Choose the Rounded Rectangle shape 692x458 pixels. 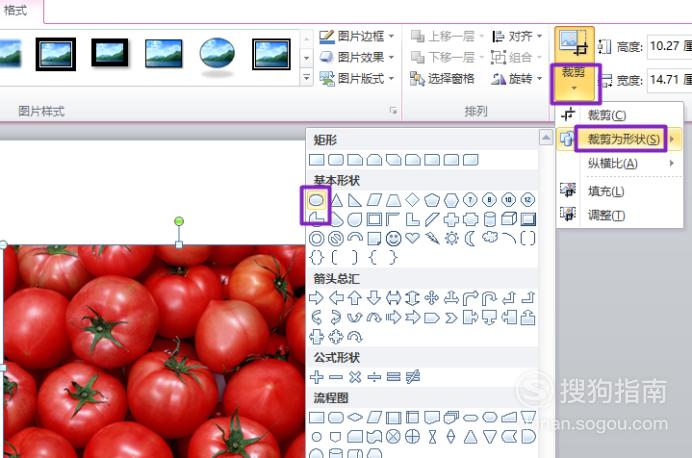(336, 160)
